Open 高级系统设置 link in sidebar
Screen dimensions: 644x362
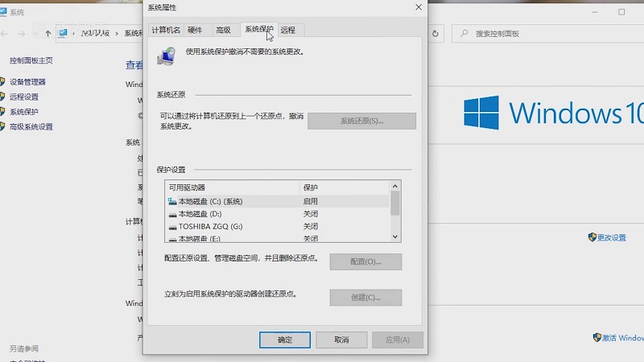tap(31, 127)
